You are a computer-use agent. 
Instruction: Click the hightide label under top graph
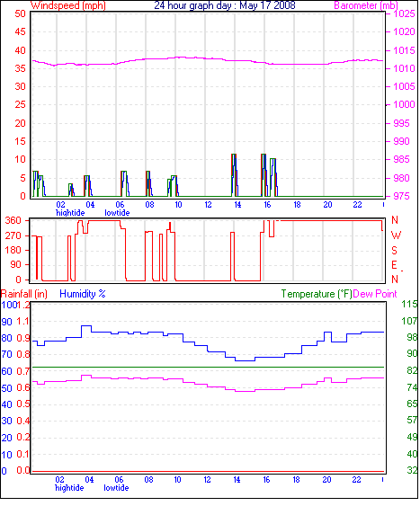point(70,213)
